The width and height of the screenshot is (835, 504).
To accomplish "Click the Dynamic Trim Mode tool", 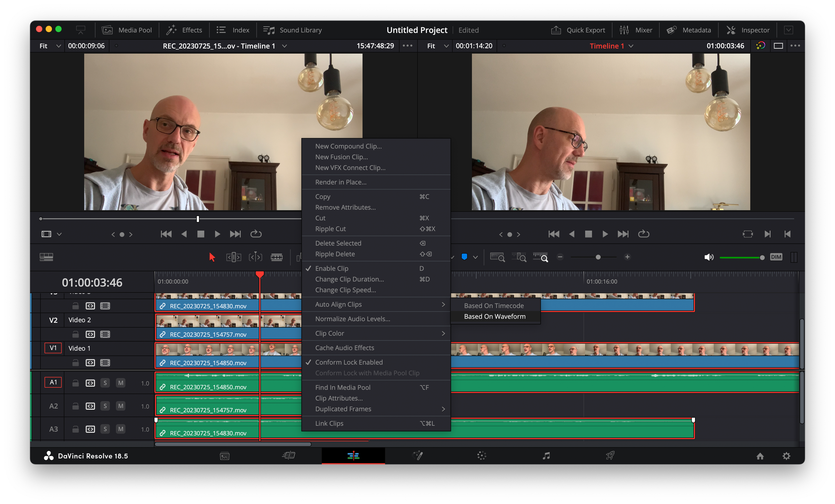I will point(255,257).
